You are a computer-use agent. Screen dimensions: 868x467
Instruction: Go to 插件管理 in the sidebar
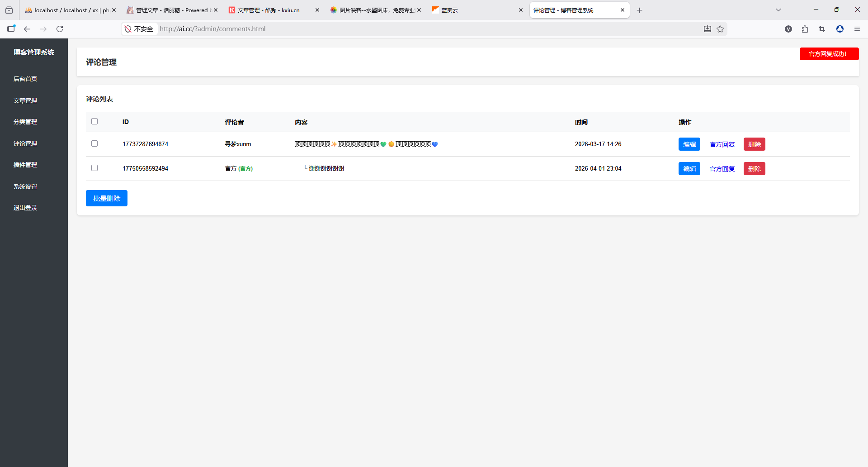point(25,165)
